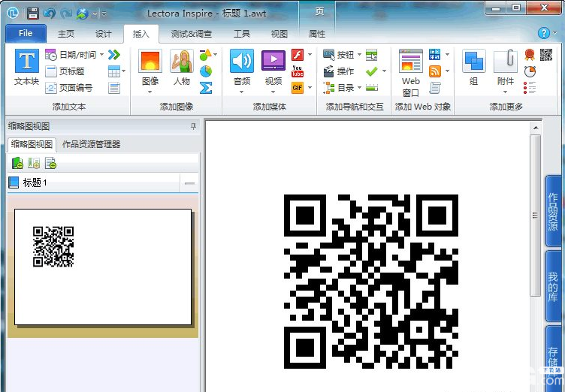The image size is (565, 392).
Task: Open Lectora help question mark
Action: point(544,33)
